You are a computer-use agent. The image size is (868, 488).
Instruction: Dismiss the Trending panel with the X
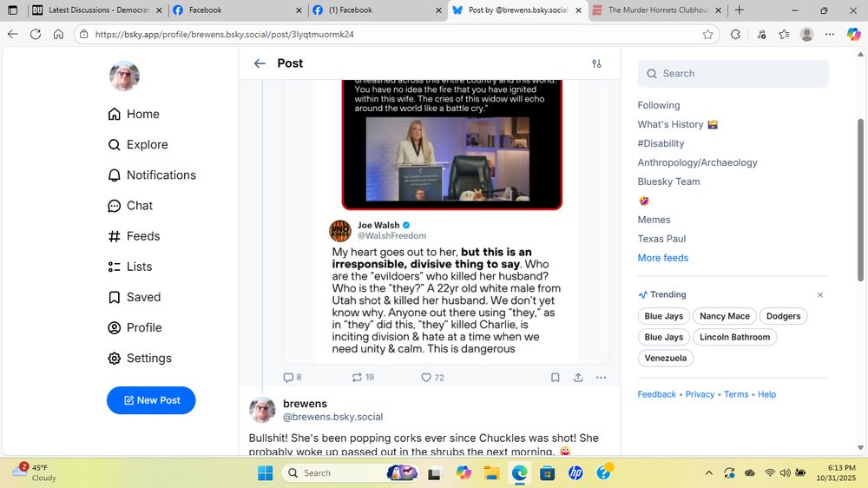(x=820, y=294)
